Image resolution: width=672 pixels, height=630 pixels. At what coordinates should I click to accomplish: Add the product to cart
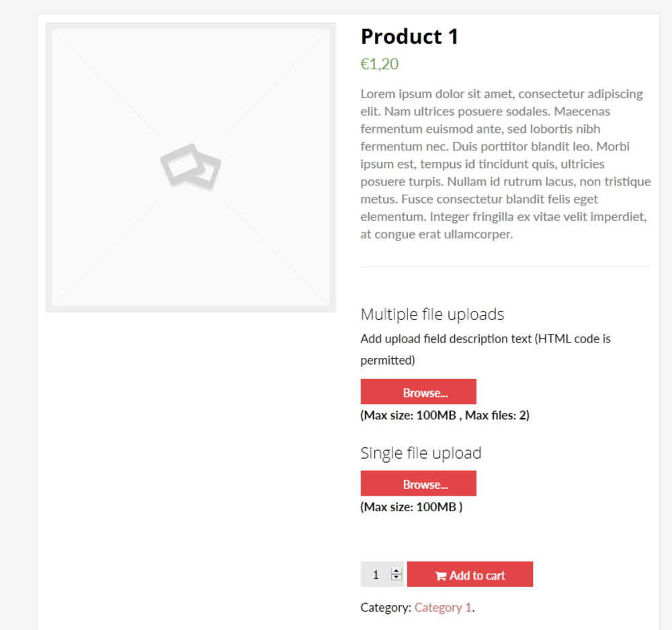(470, 575)
